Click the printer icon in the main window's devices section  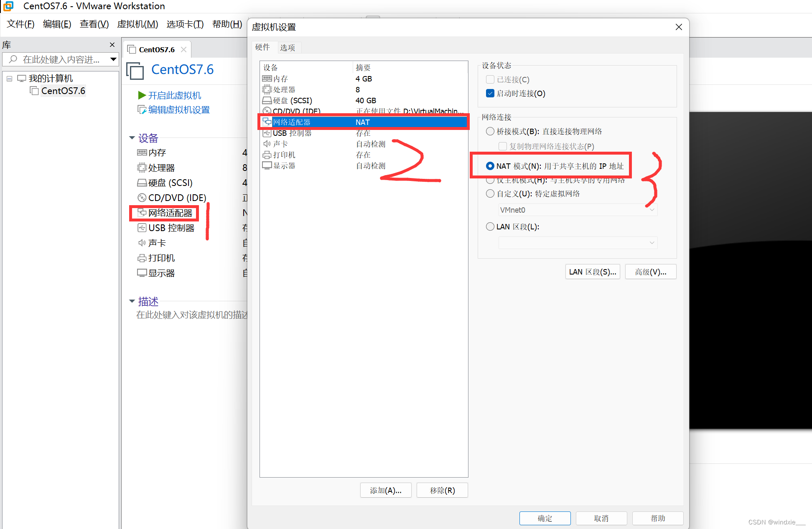click(x=142, y=258)
